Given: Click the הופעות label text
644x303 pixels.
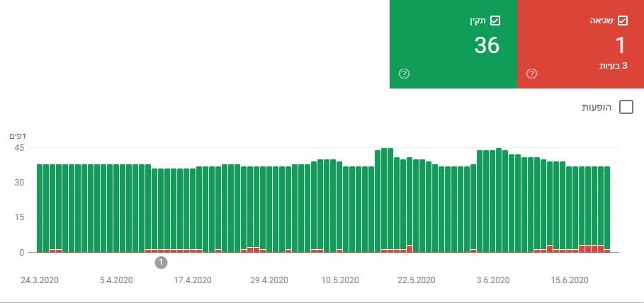Looking at the screenshot, I should tap(597, 108).
